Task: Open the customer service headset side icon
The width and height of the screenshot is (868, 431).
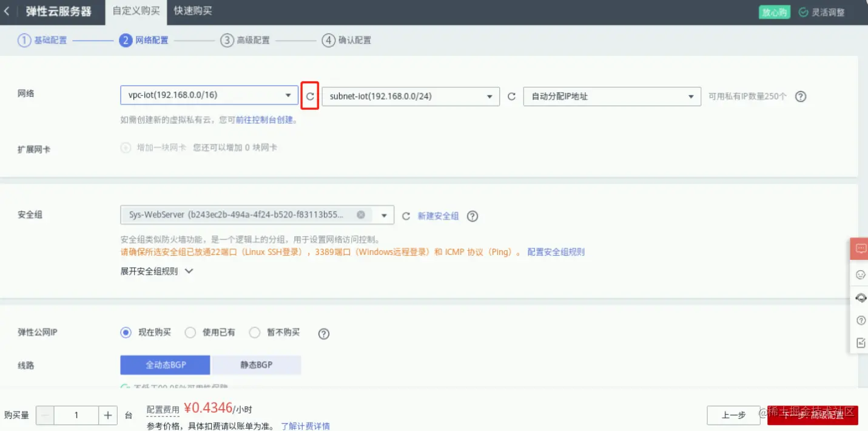Action: click(861, 297)
